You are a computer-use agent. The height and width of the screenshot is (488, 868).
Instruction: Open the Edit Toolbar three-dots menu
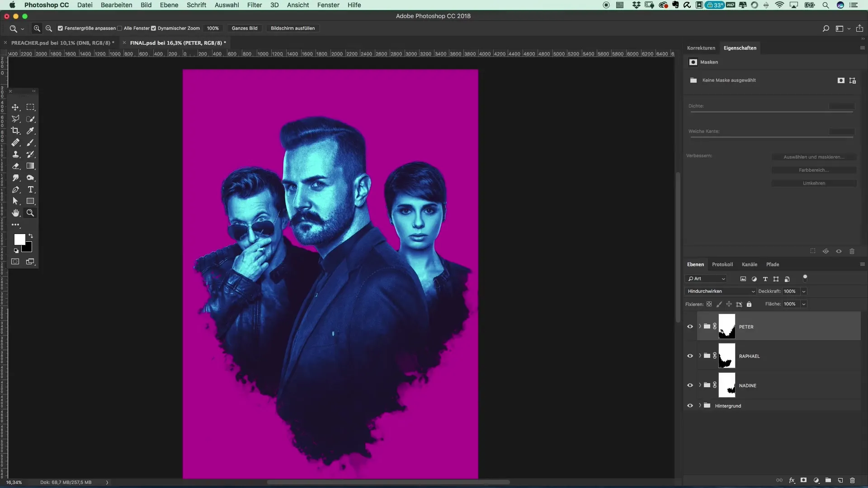[x=15, y=225]
